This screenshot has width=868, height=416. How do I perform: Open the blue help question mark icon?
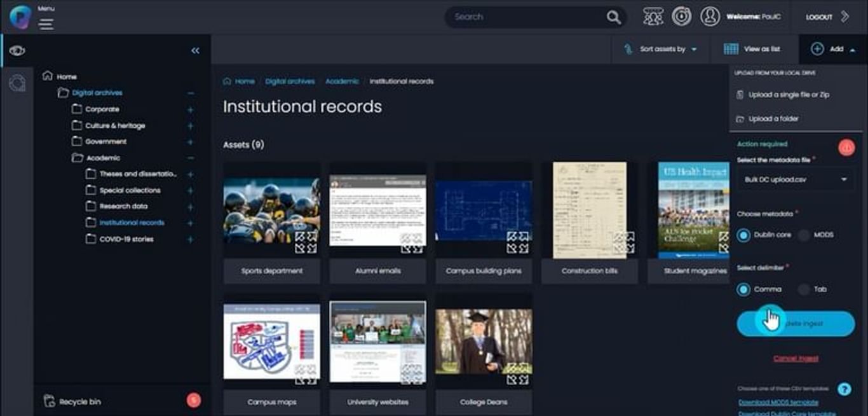[x=844, y=389]
